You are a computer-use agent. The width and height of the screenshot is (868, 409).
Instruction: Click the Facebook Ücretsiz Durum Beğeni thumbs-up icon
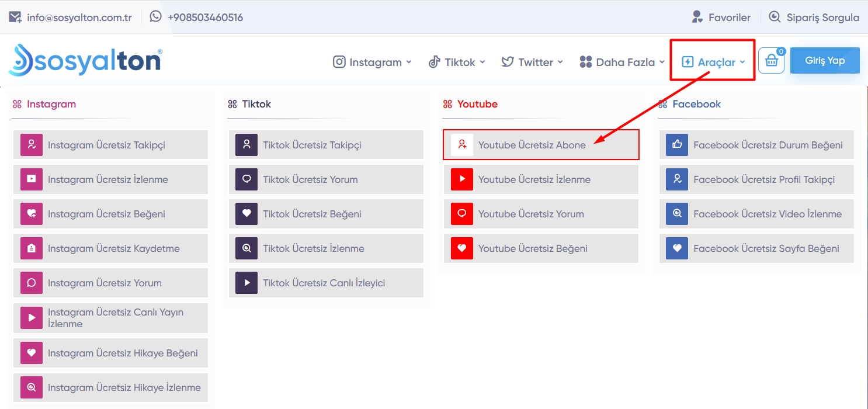[677, 145]
